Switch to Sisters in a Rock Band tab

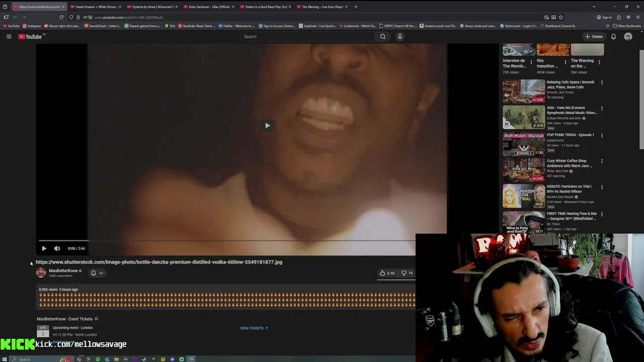(266, 7)
